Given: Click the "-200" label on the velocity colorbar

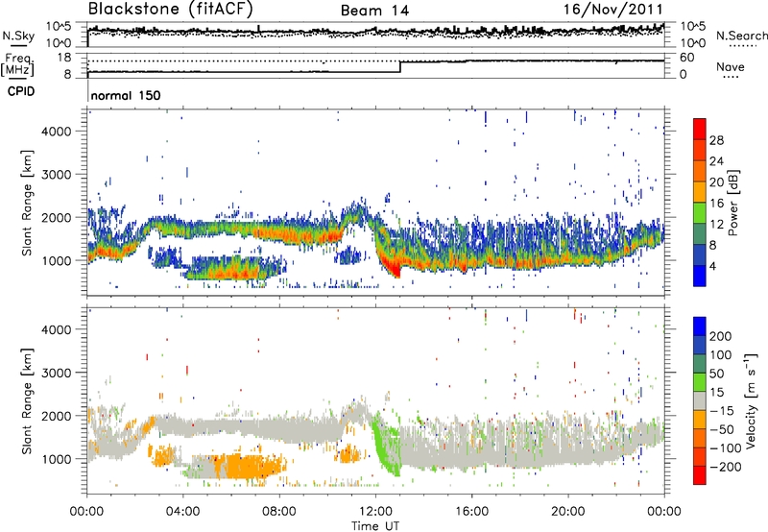Looking at the screenshot, I should tap(726, 467).
